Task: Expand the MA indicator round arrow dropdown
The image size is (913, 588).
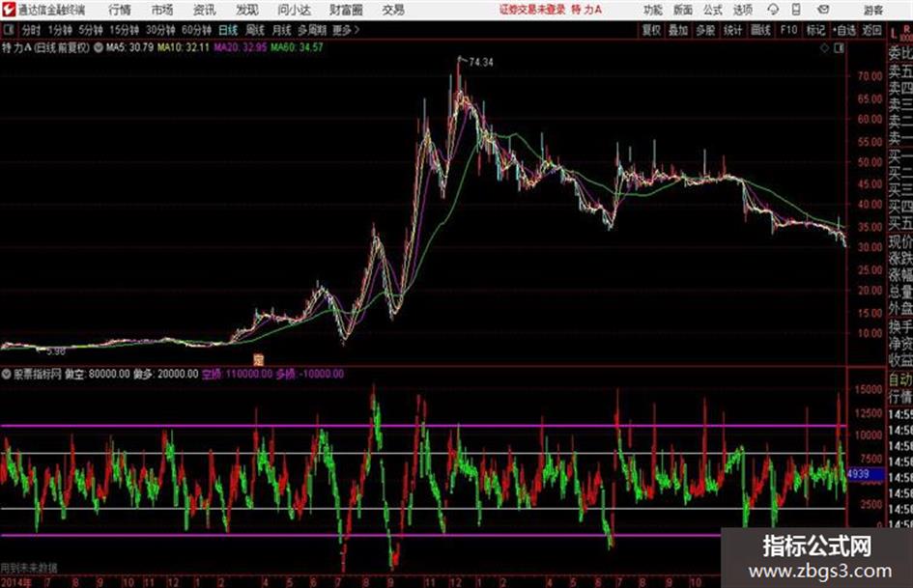Action: click(99, 47)
